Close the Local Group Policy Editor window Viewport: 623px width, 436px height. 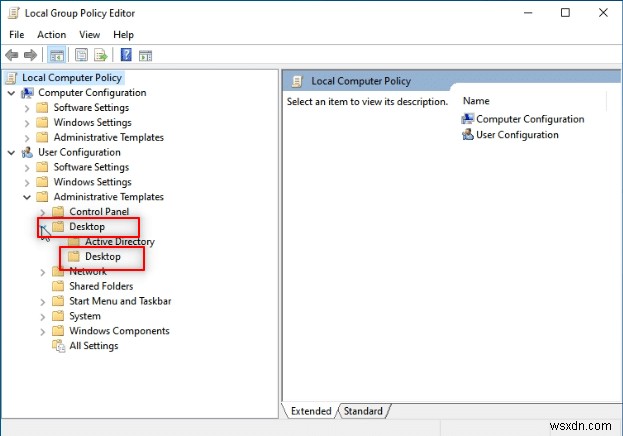tap(603, 13)
